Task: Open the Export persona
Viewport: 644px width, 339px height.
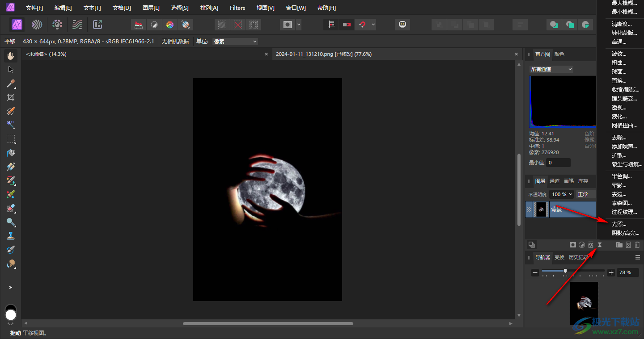Action: 97,25
